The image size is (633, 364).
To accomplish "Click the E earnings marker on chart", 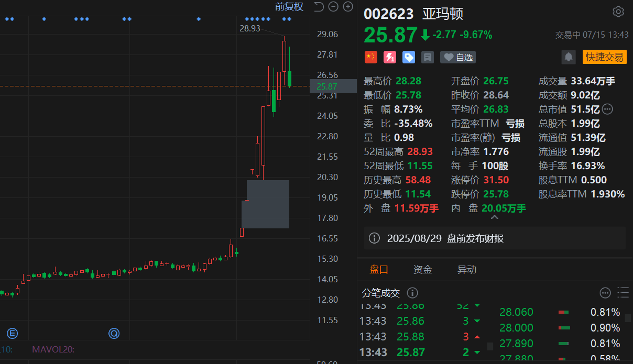I will tap(12, 333).
